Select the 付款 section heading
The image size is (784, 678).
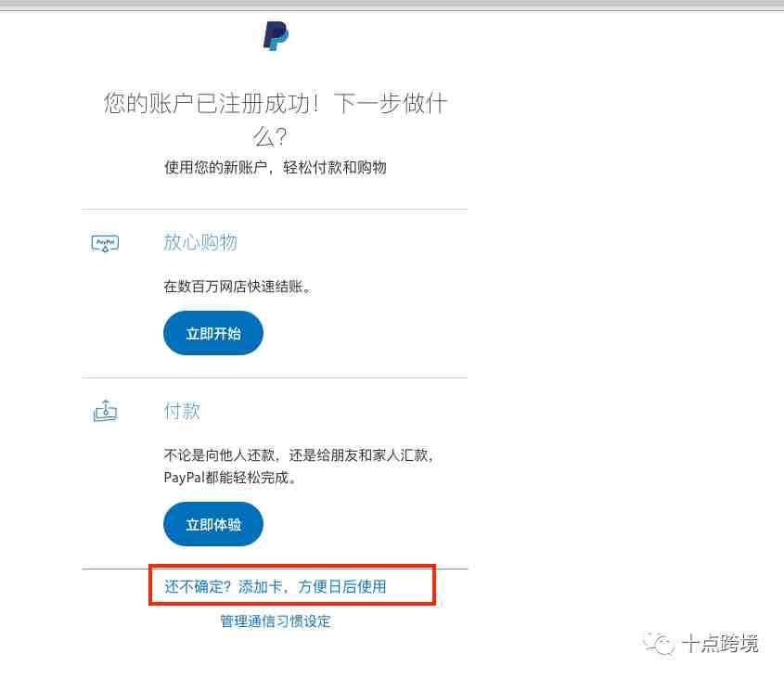[182, 411]
